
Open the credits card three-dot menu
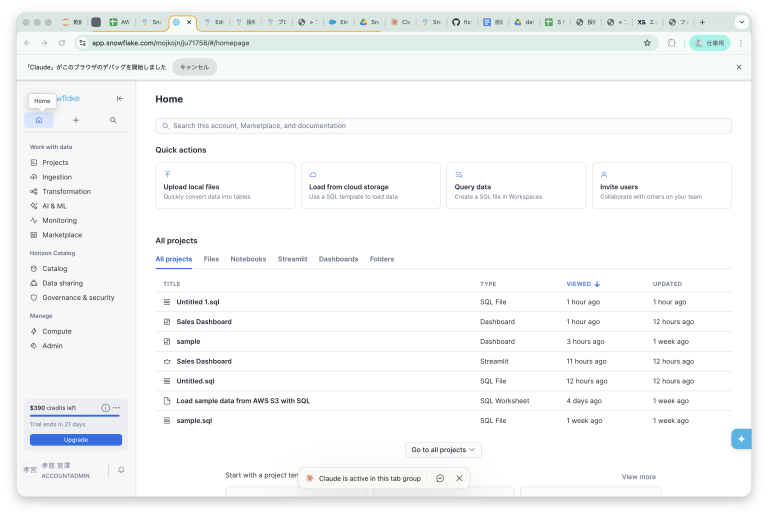coord(116,408)
